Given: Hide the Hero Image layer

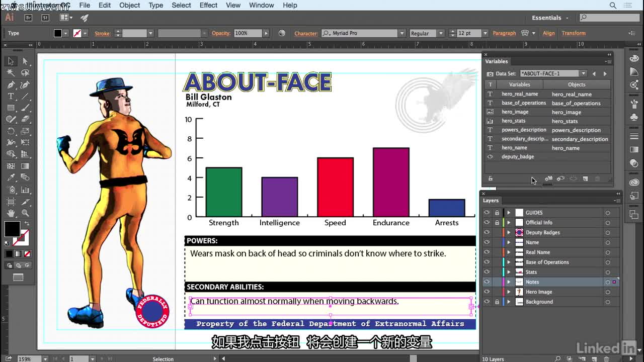Looking at the screenshot, I should 486,292.
